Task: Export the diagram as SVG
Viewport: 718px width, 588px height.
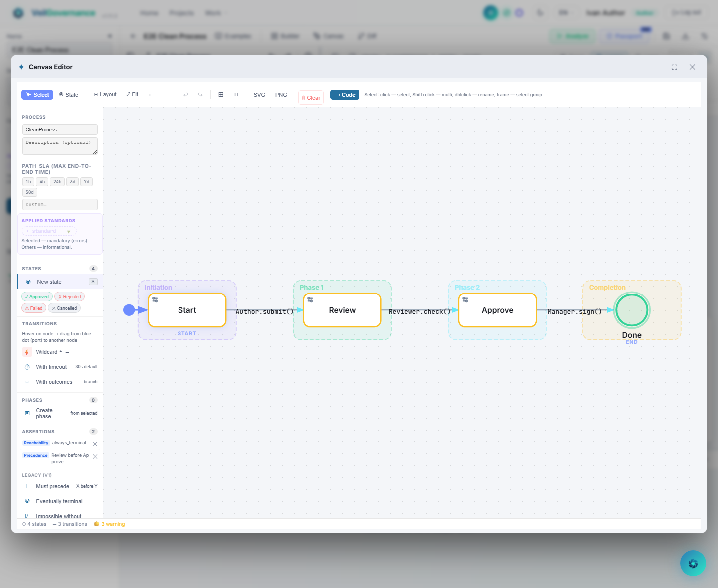Action: [x=259, y=95]
